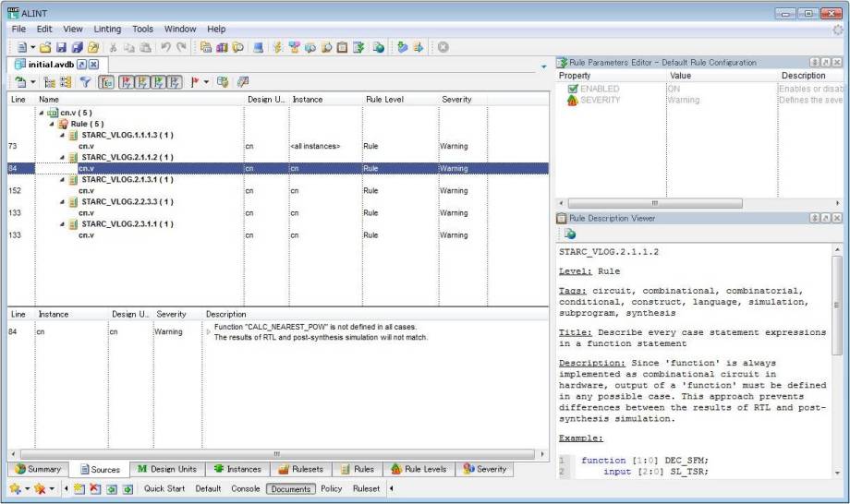Click the New file icon in the toolbar
The height and width of the screenshot is (504, 850).
(x=21, y=48)
